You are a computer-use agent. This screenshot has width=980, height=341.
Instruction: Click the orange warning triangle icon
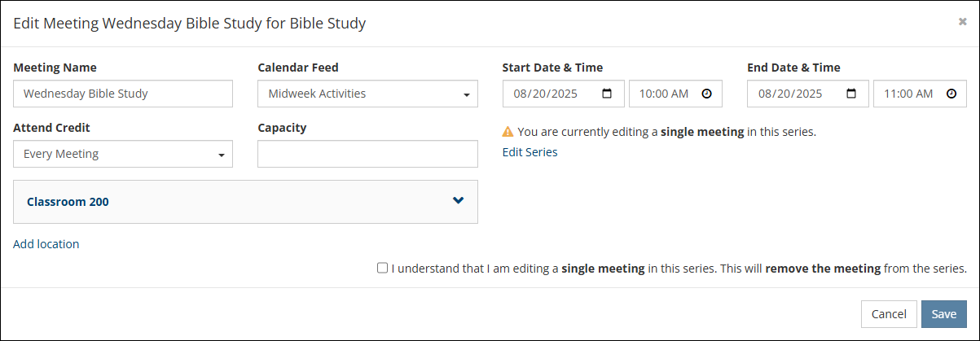pyautogui.click(x=508, y=131)
